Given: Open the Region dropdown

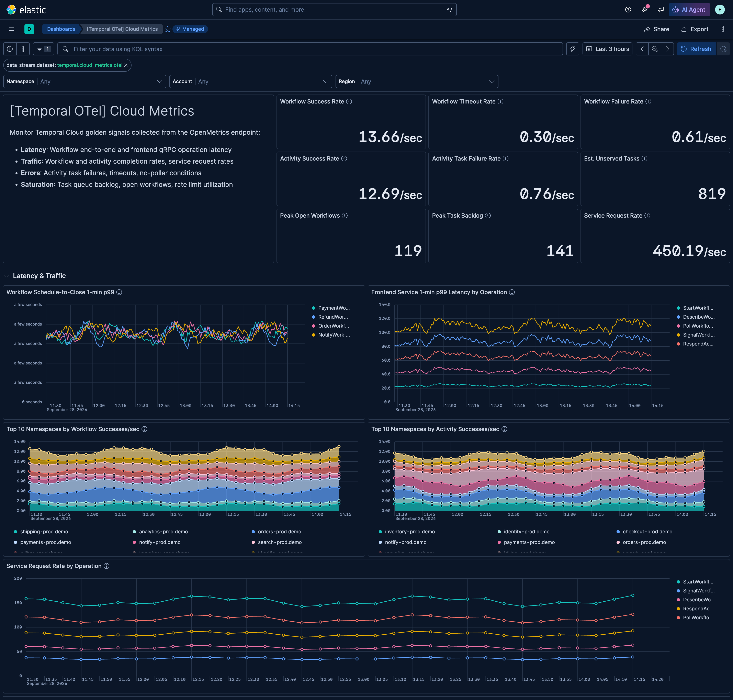Looking at the screenshot, I should (x=417, y=81).
